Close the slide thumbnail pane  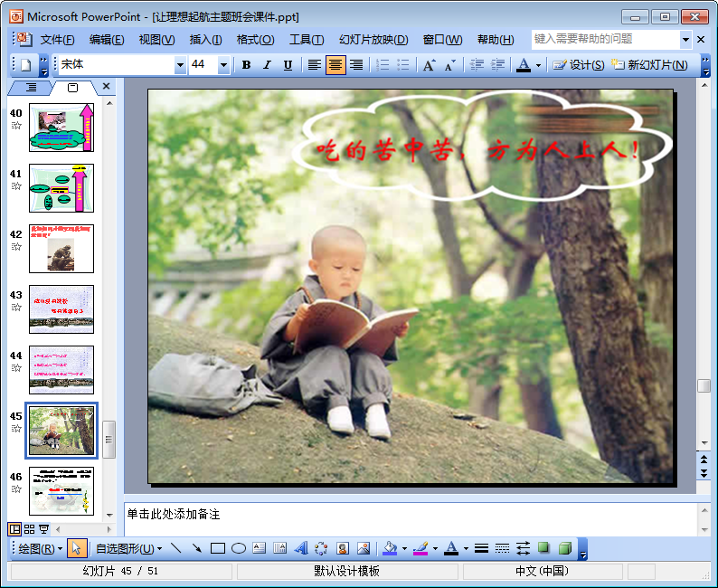click(x=106, y=86)
